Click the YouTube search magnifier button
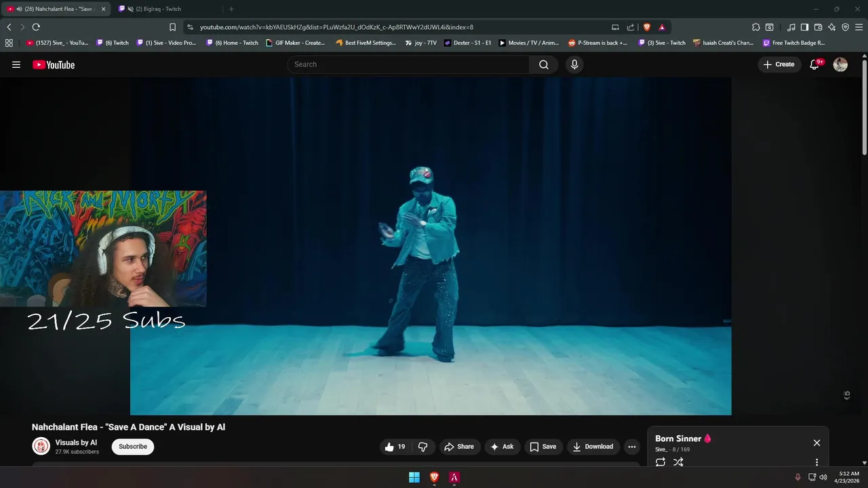This screenshot has height=488, width=868. [x=544, y=64]
